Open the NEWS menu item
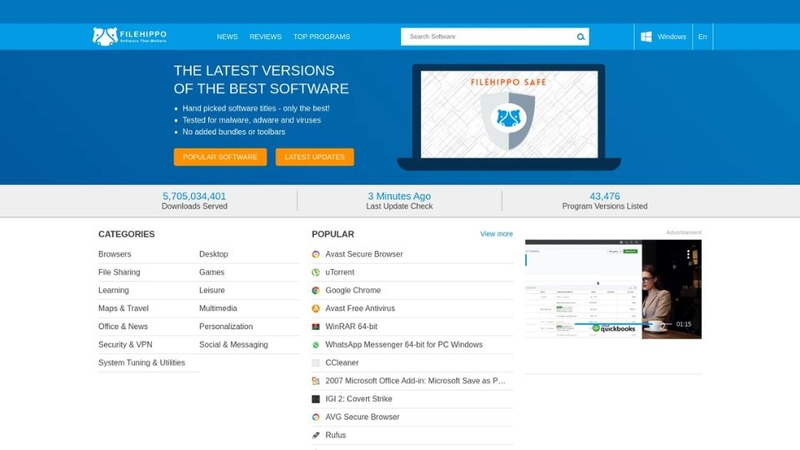The image size is (800, 450). tap(227, 37)
